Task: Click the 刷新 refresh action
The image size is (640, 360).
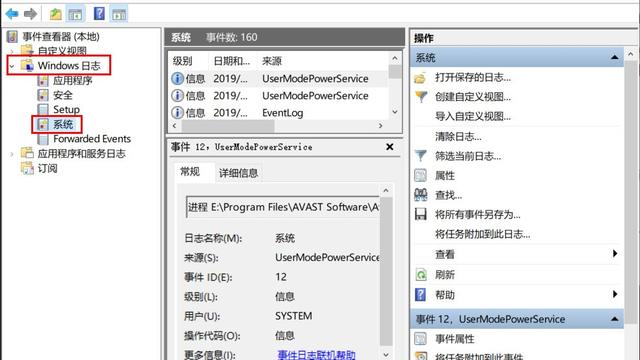Action: (445, 274)
